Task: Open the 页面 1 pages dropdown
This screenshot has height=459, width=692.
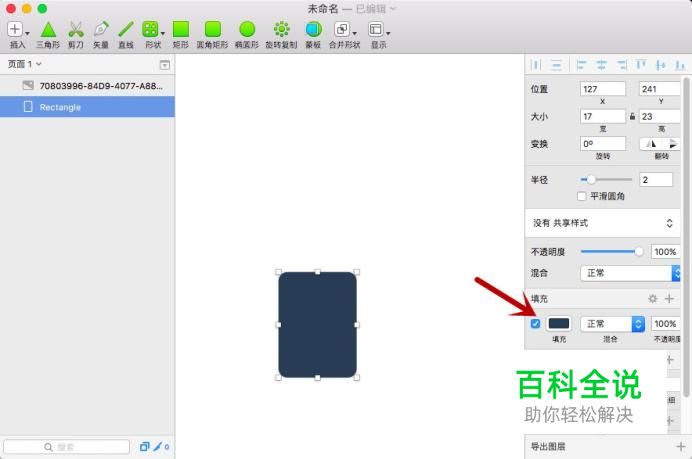Action: [25, 64]
